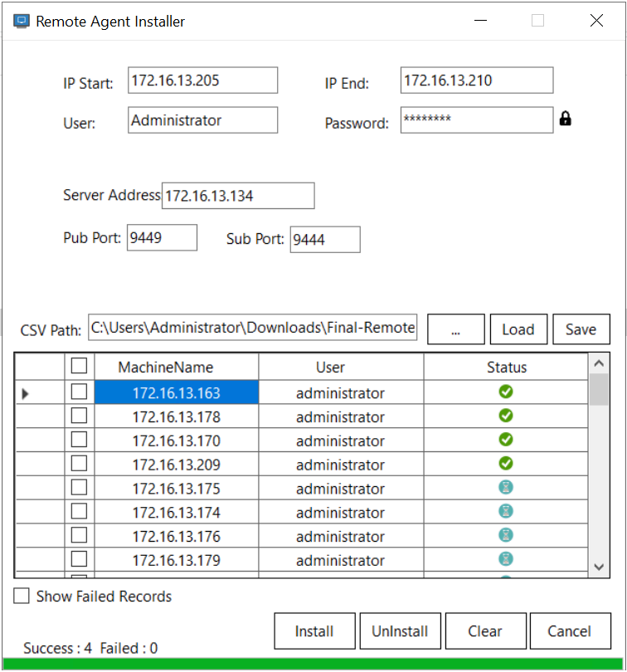Click pending hourglass icon for 172.16.13.179
The image size is (627, 672).
pyautogui.click(x=506, y=559)
